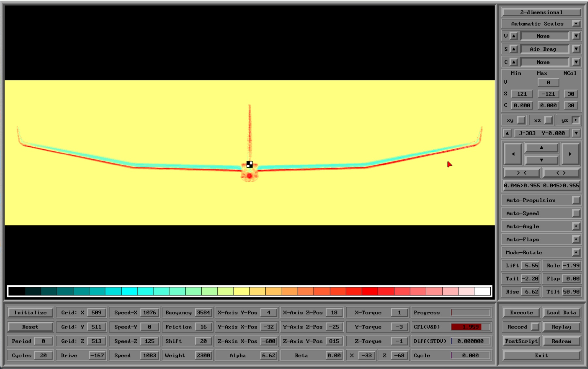The image size is (588, 369).
Task: Click the left arrow navigation button
Action: [513, 154]
